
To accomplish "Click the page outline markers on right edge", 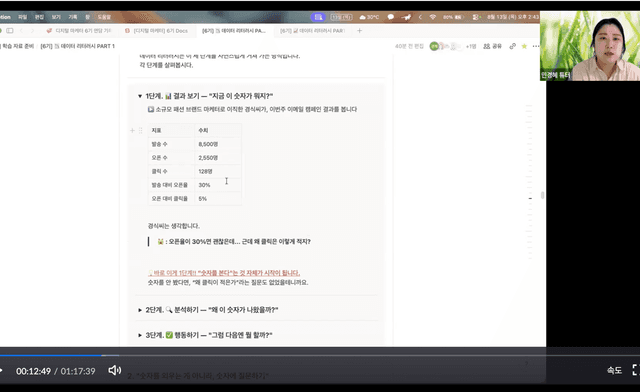I will point(529,182).
